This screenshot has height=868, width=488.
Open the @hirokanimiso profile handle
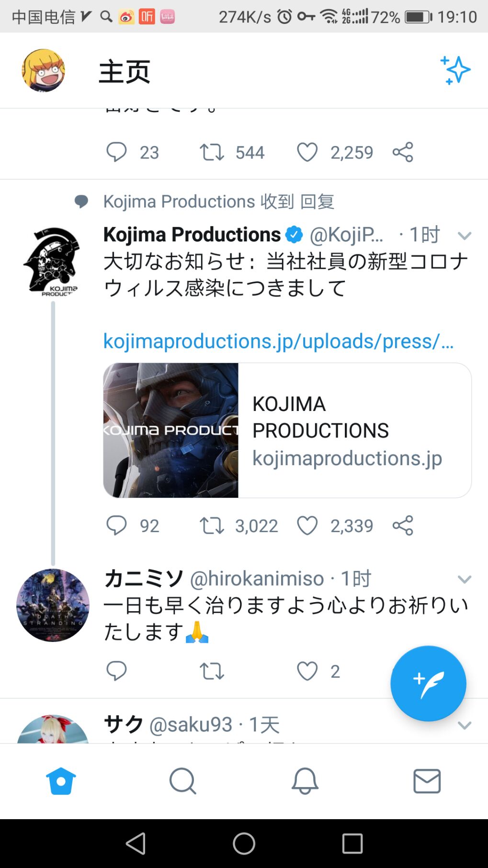tap(257, 579)
